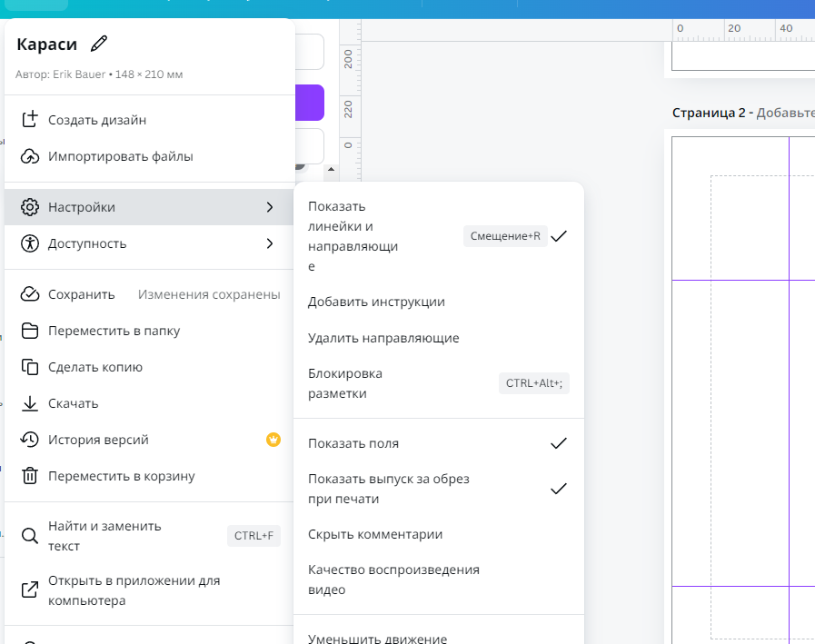Click the Создать дизайн plus icon
The width and height of the screenshot is (815, 644).
30,120
